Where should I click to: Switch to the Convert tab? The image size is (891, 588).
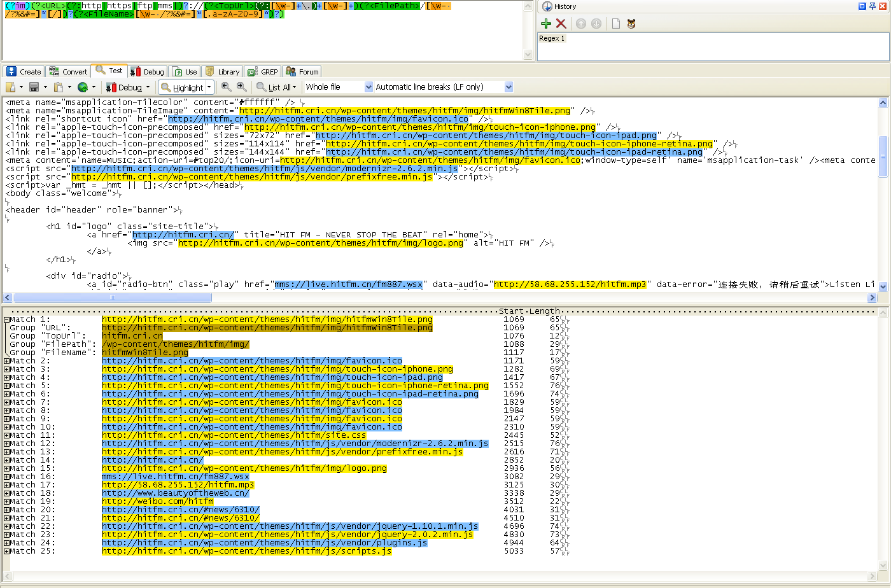click(68, 71)
